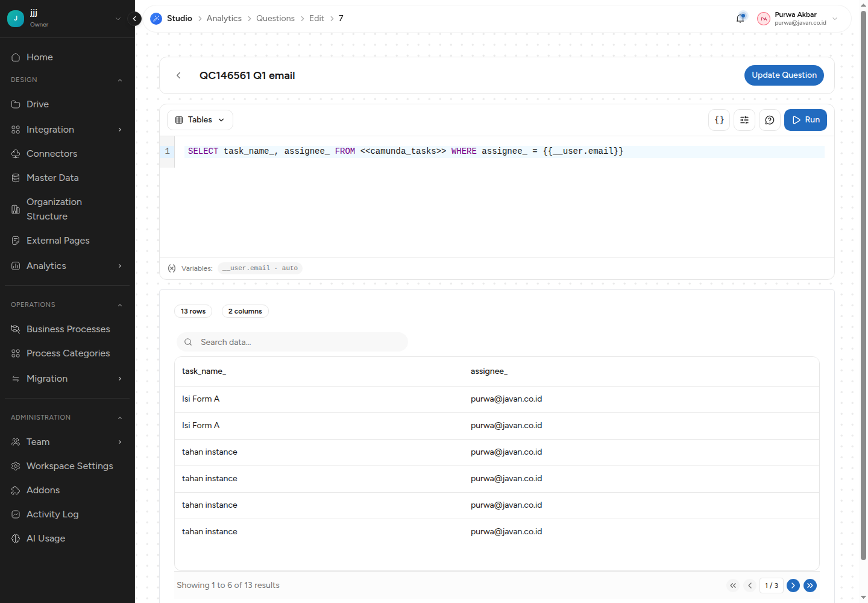
Task: Expand the Integration submenu arrow
Action: [x=120, y=130]
